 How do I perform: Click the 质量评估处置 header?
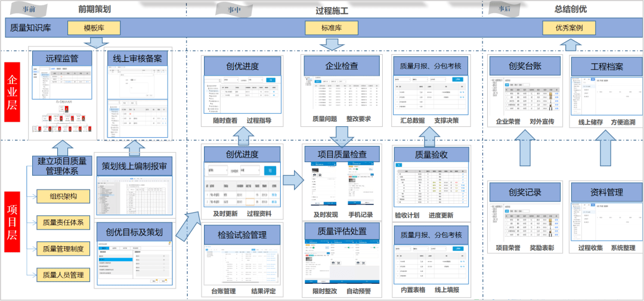point(342,231)
